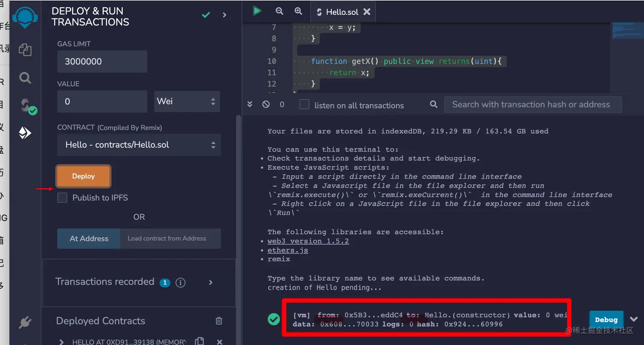Click the pending transactions counter 0
The height and width of the screenshot is (345, 644).
(282, 104)
